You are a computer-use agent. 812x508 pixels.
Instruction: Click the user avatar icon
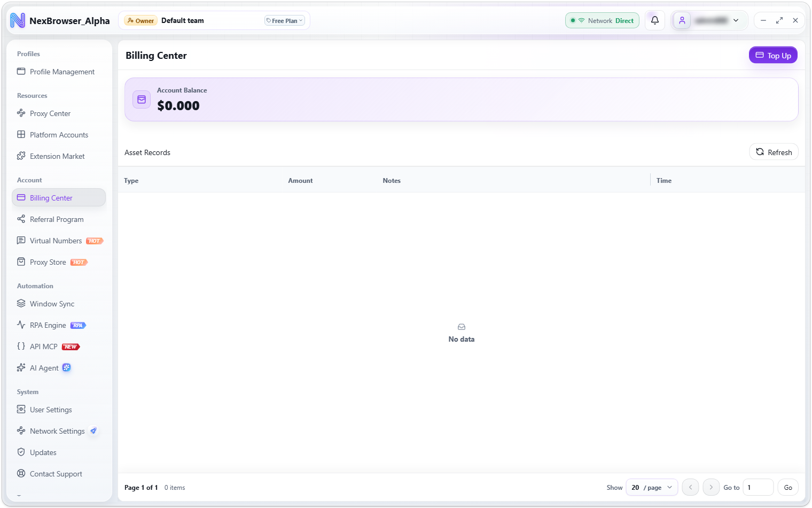682,20
